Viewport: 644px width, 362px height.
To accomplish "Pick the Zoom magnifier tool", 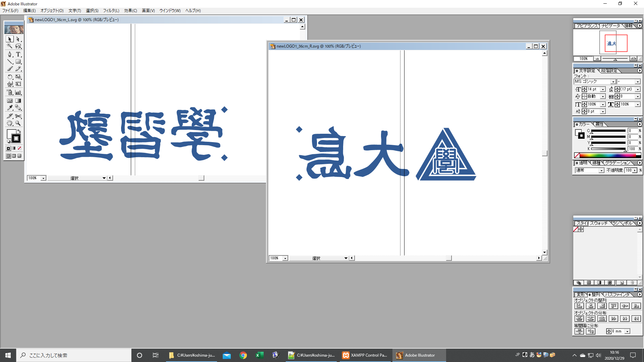I will coord(18,123).
